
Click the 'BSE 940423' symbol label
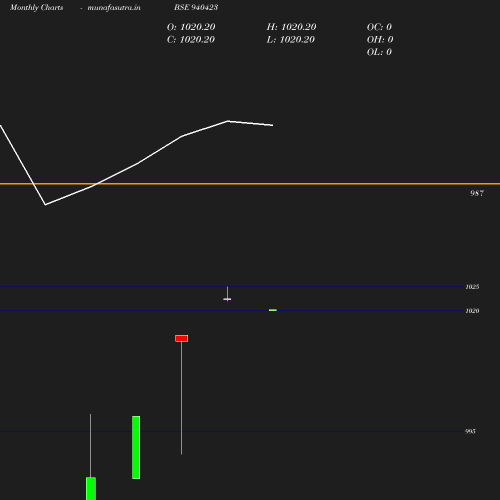pyautogui.click(x=196, y=7)
